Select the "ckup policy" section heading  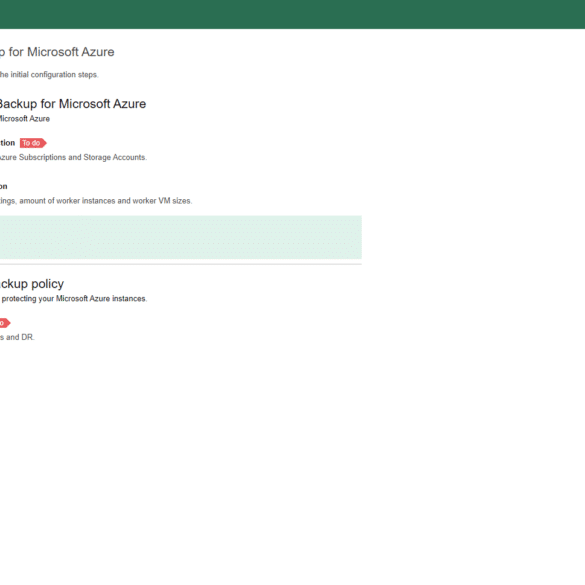32,284
